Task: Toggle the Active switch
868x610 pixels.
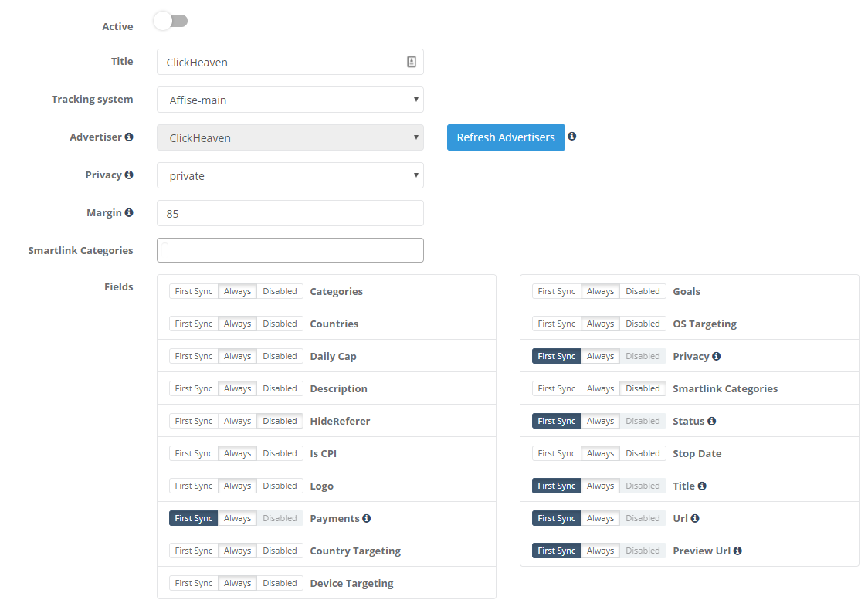Action: point(171,22)
